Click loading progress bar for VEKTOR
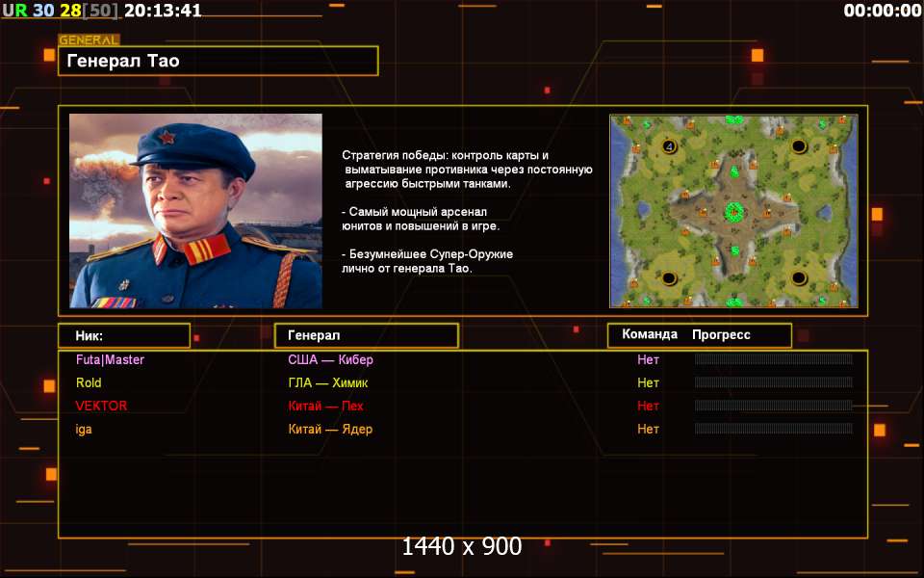 pyautogui.click(x=774, y=406)
